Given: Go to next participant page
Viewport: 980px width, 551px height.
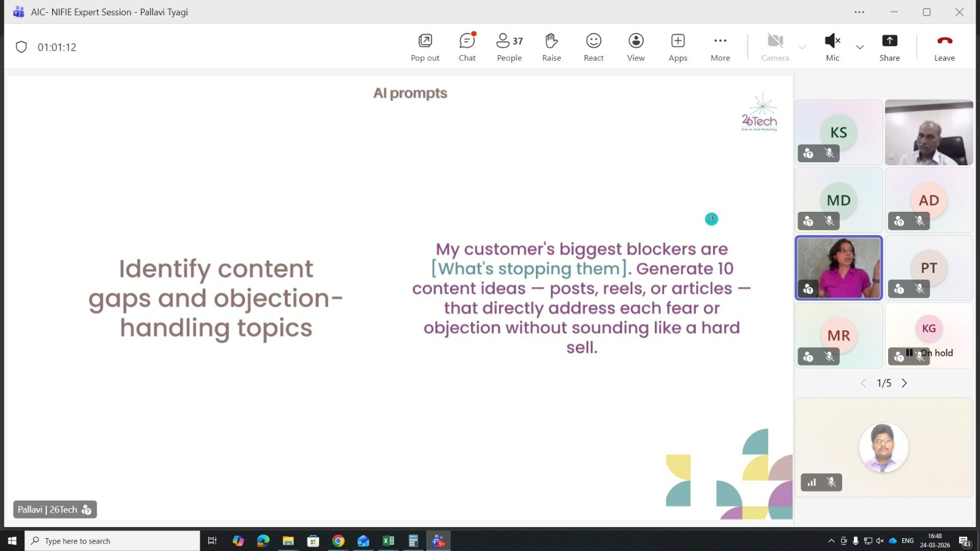Looking at the screenshot, I should [x=904, y=383].
